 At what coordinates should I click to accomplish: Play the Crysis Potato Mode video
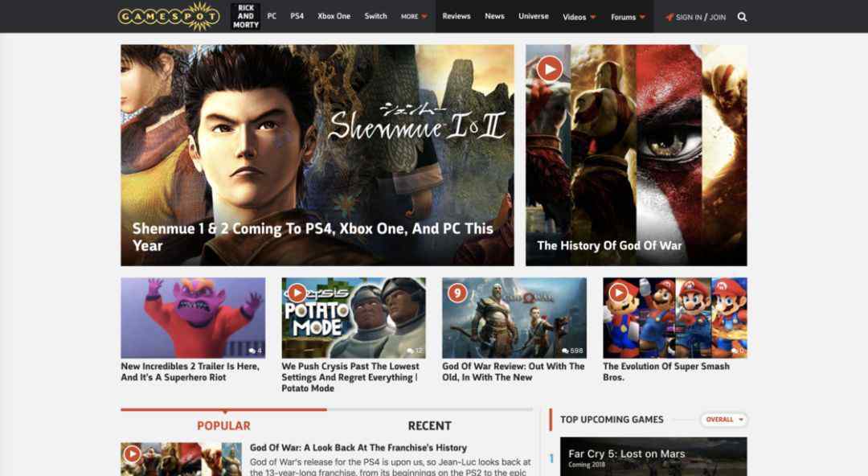click(297, 293)
